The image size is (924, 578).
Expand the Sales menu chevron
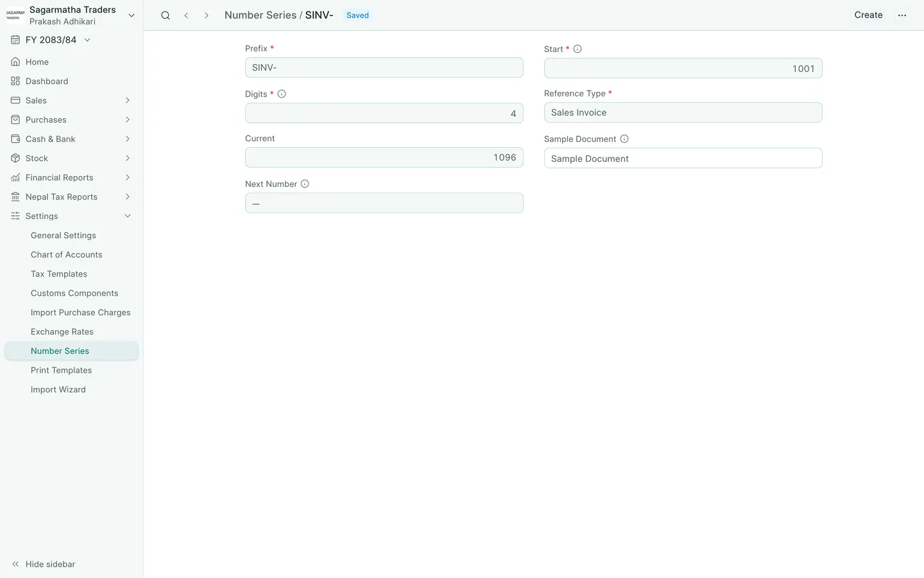coord(128,100)
